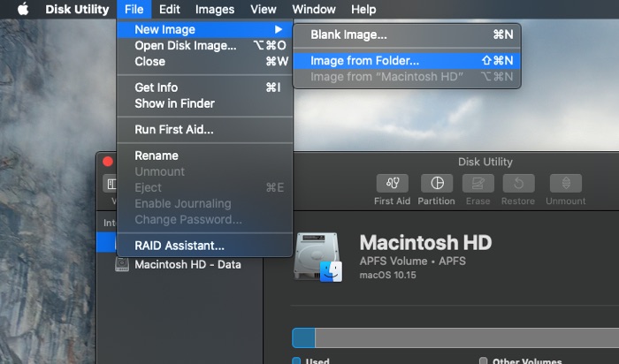Open the Images menu

coord(215,9)
